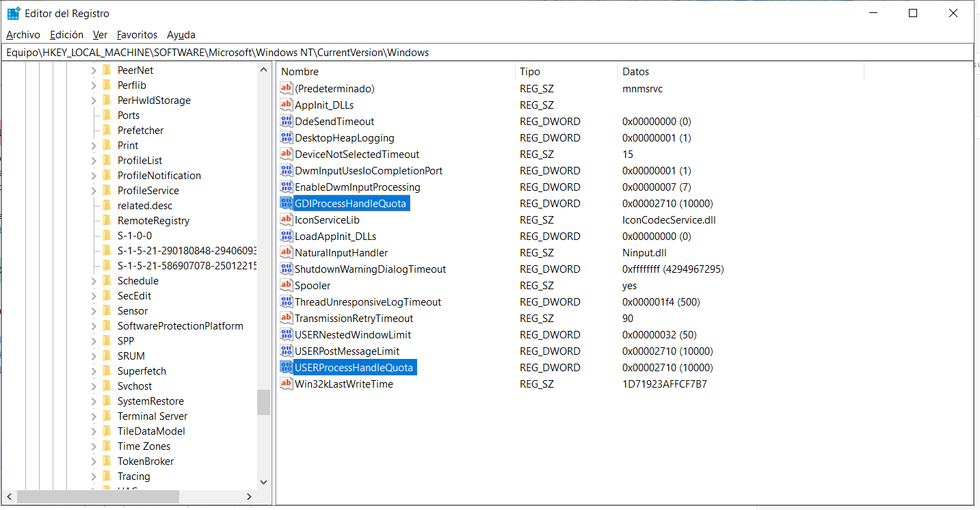Click the DwmInputUsesIoCompletionPort DWORD icon
Viewport: 980px width, 510px height.
coord(287,170)
